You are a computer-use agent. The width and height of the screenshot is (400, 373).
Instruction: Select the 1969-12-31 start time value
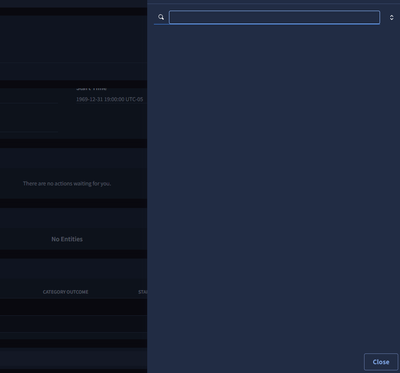point(110,99)
